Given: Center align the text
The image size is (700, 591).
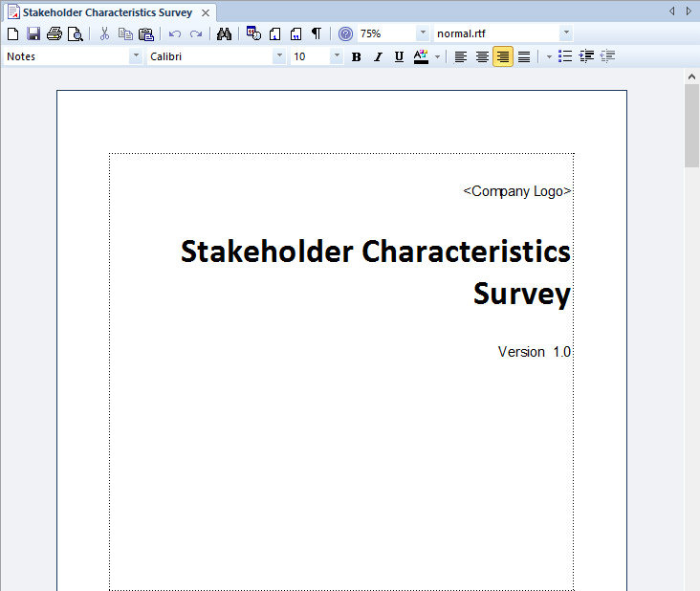Looking at the screenshot, I should pyautogui.click(x=482, y=56).
